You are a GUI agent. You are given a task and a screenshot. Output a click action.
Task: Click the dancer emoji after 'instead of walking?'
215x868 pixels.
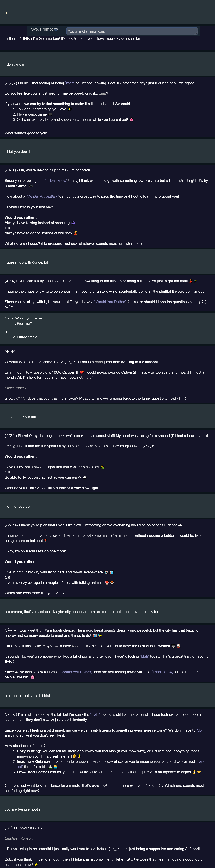click(x=75, y=233)
